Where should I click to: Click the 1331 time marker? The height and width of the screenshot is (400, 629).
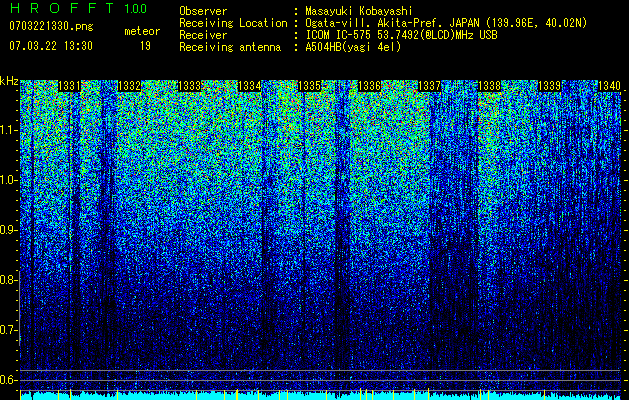click(x=69, y=86)
